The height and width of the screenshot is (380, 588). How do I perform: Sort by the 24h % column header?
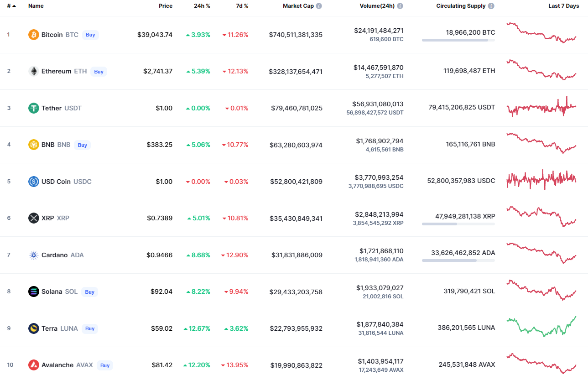coord(202,6)
